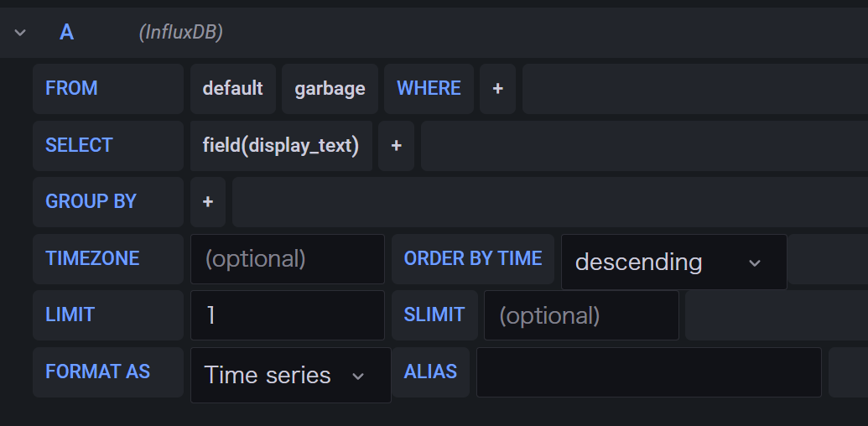Viewport: 868px width, 426px height.
Task: Add a SELECT function via plus
Action: (397, 146)
